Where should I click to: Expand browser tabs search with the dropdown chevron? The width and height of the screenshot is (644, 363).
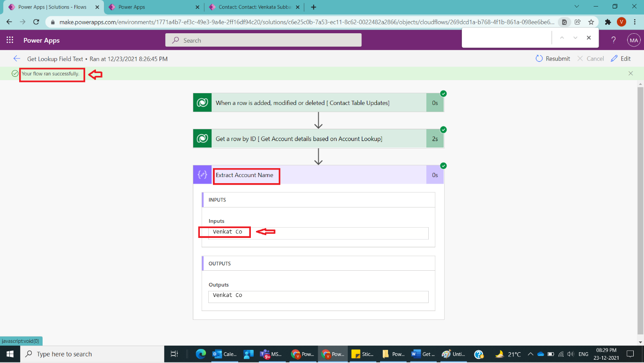[577, 7]
